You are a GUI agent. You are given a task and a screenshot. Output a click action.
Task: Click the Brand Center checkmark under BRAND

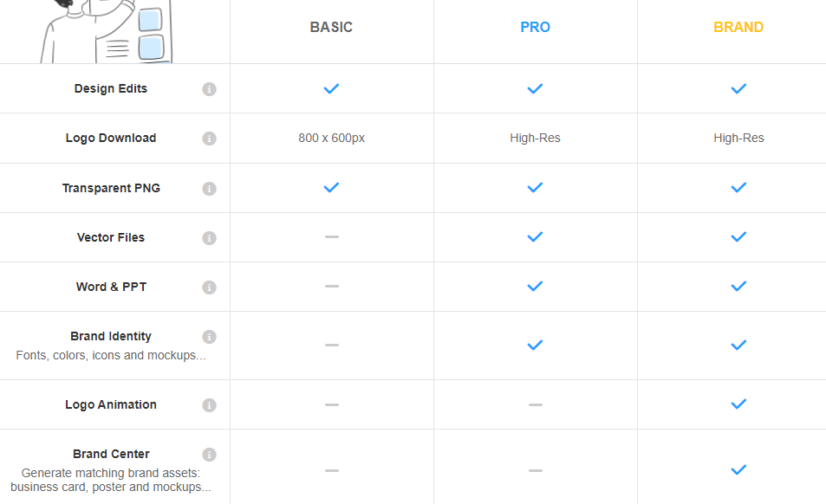pos(738,470)
